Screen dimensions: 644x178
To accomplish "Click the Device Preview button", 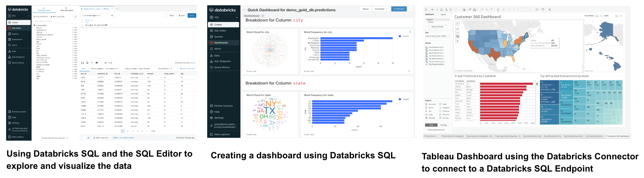I will coord(437,27).
